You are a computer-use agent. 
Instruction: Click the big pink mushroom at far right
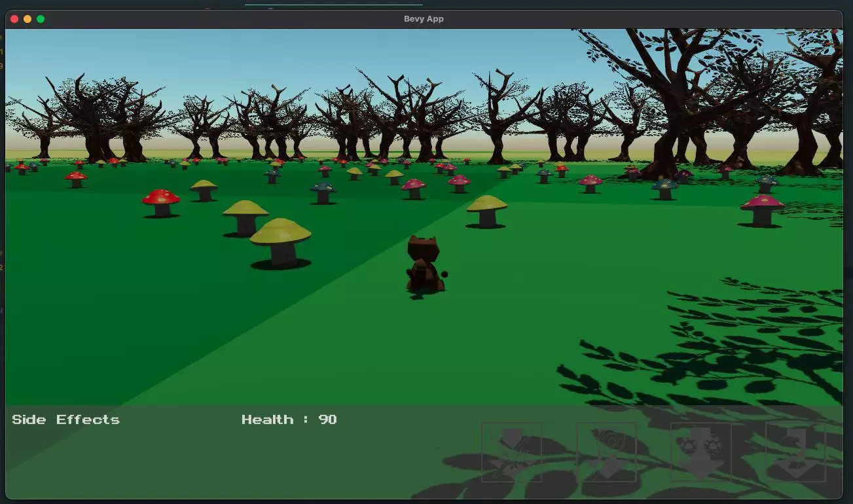pos(762,209)
